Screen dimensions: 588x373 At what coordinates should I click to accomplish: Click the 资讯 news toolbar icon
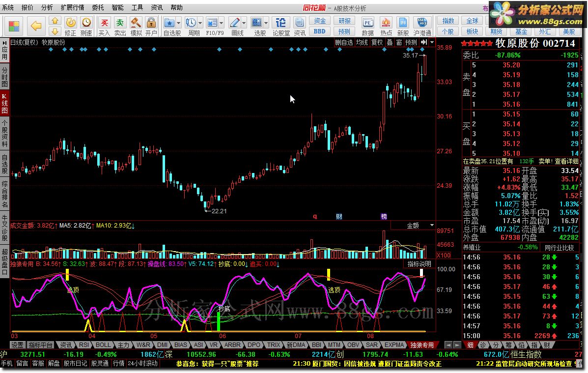pyautogui.click(x=299, y=26)
